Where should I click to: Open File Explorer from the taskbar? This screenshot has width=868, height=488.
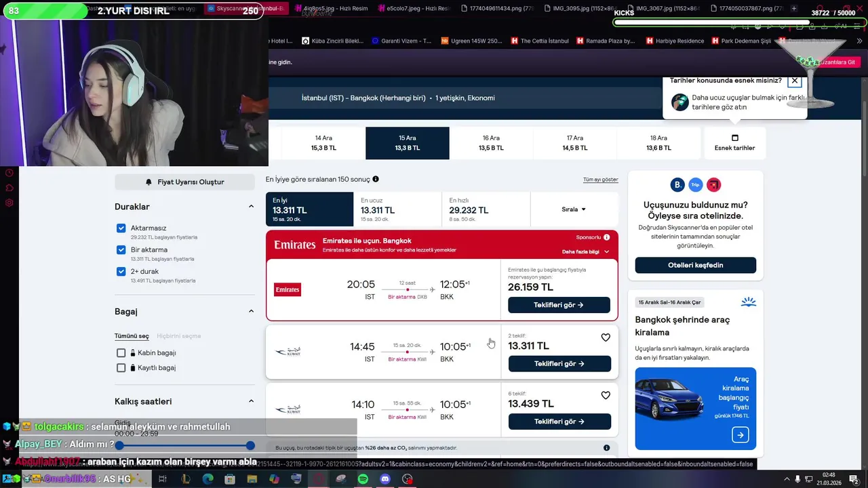(252, 479)
